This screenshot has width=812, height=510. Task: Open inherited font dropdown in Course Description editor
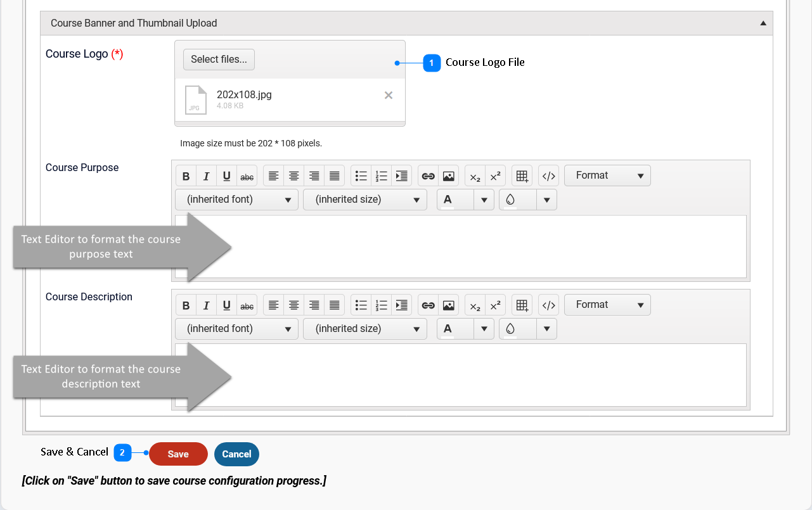pos(236,329)
